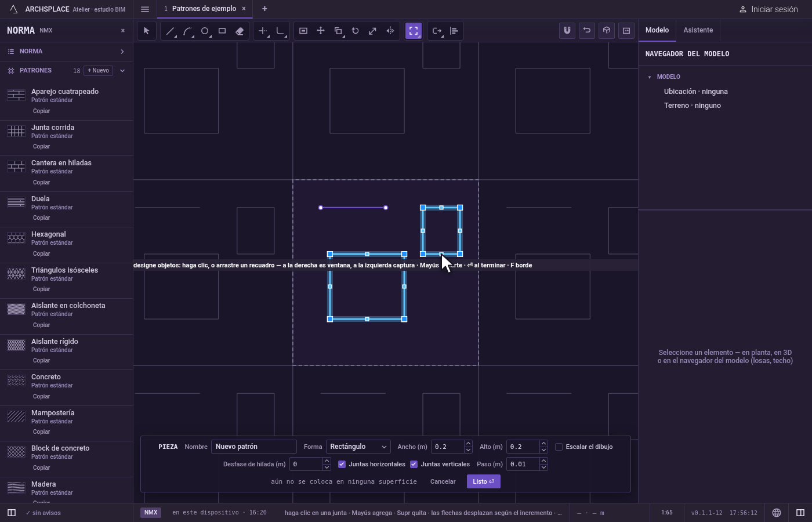Toggle the left sidebar panel icon
Screen dimensions: 812x522
(11, 513)
